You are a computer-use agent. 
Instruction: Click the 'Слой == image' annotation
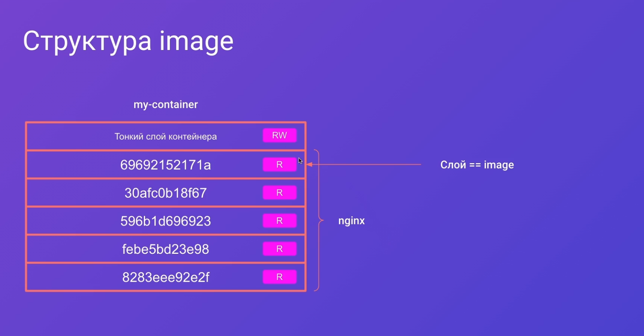tap(477, 165)
